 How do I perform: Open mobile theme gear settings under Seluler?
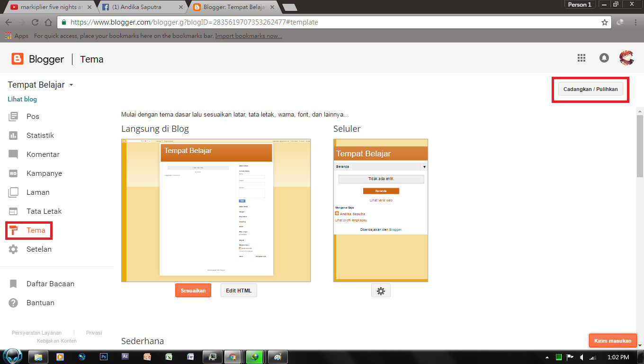point(381,291)
